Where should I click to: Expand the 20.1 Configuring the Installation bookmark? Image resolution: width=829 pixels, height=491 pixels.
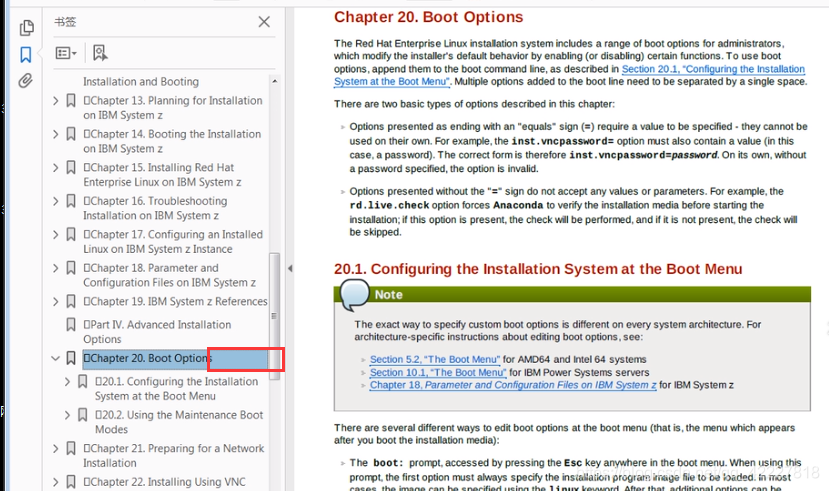[67, 382]
